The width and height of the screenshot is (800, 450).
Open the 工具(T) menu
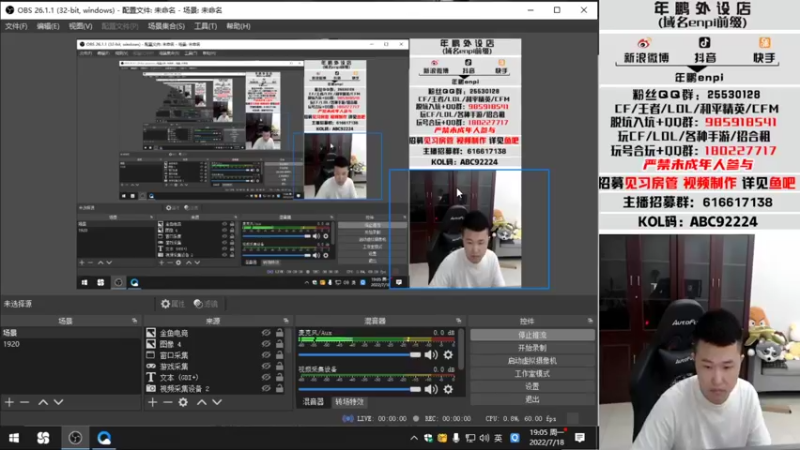tap(205, 26)
